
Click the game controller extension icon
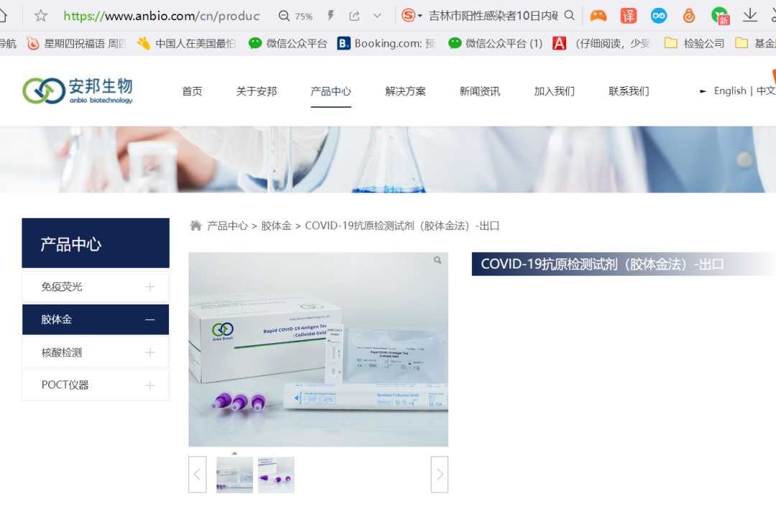click(598, 16)
